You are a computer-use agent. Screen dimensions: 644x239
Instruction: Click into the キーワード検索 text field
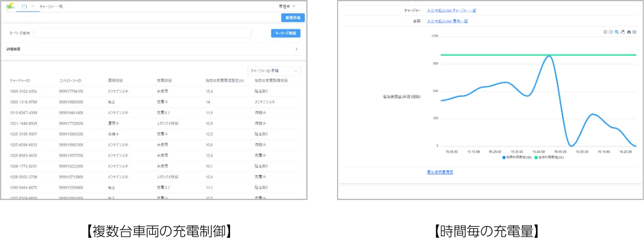pyautogui.click(x=142, y=33)
